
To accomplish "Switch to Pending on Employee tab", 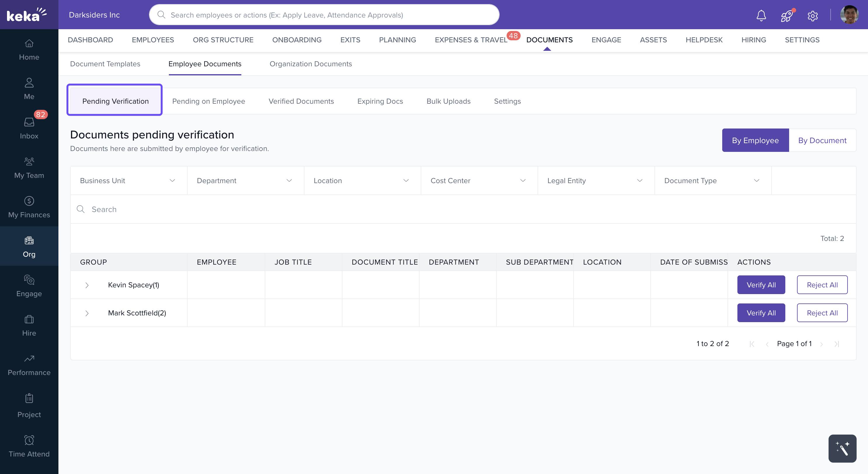I will pos(208,101).
